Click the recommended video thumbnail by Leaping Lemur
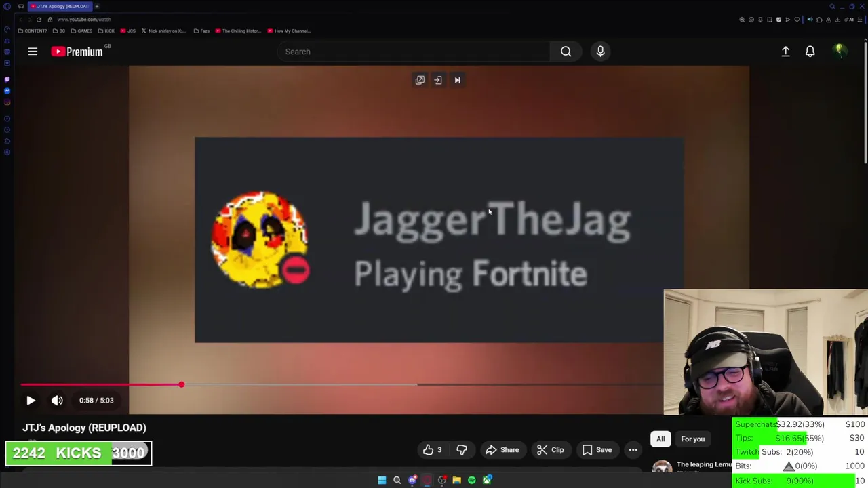868x488 pixels. click(x=662, y=466)
